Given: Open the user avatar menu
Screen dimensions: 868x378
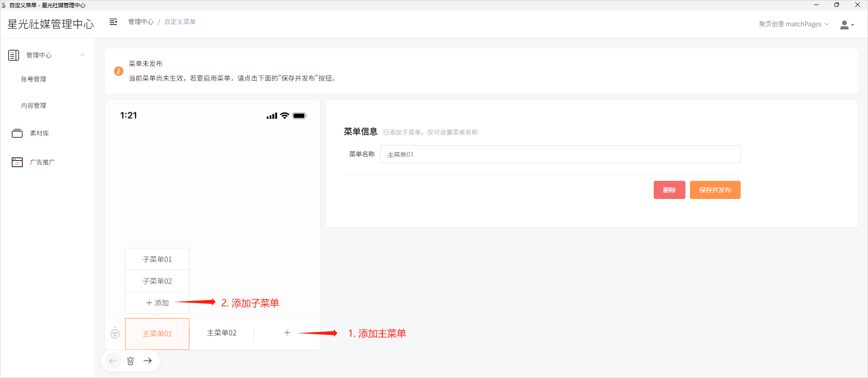Looking at the screenshot, I should tap(847, 25).
